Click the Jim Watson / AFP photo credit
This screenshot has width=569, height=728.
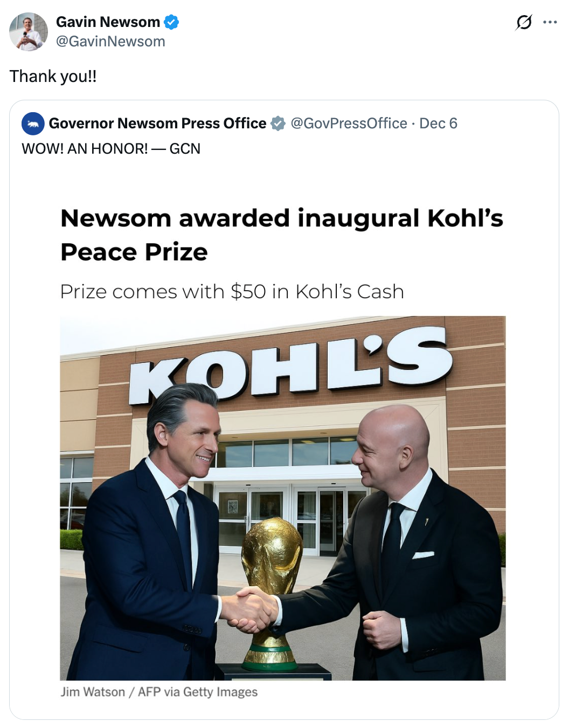[159, 692]
